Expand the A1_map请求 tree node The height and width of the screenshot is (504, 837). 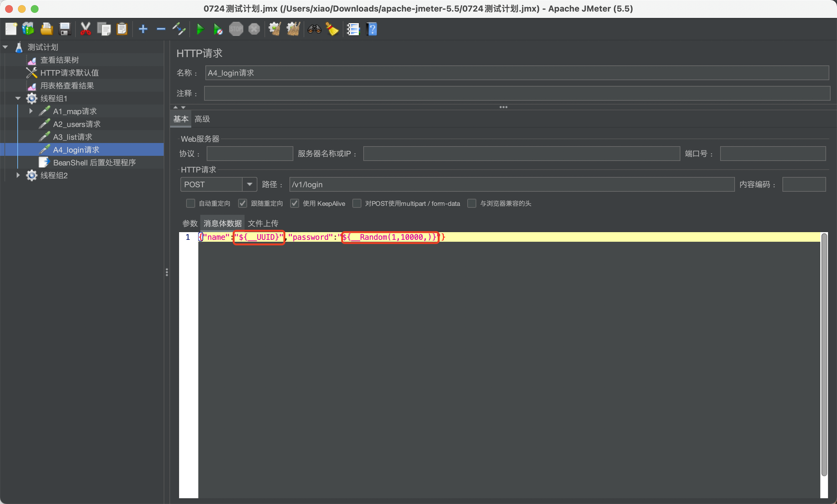point(31,111)
